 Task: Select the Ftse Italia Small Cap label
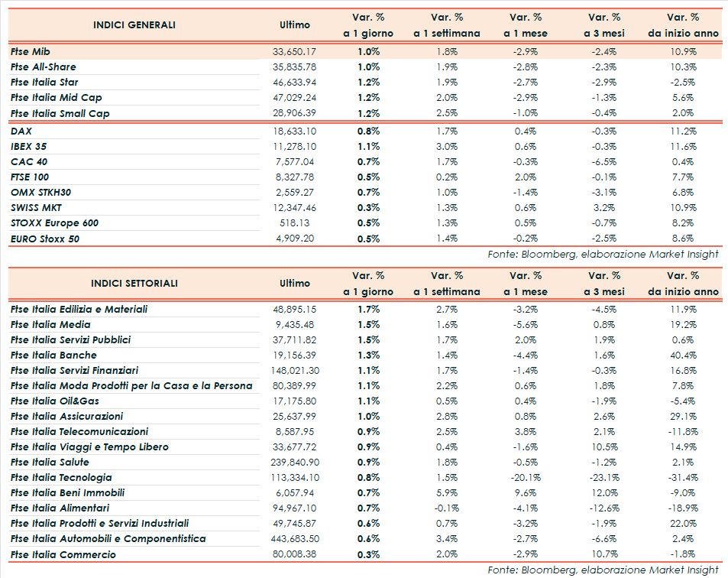point(60,113)
